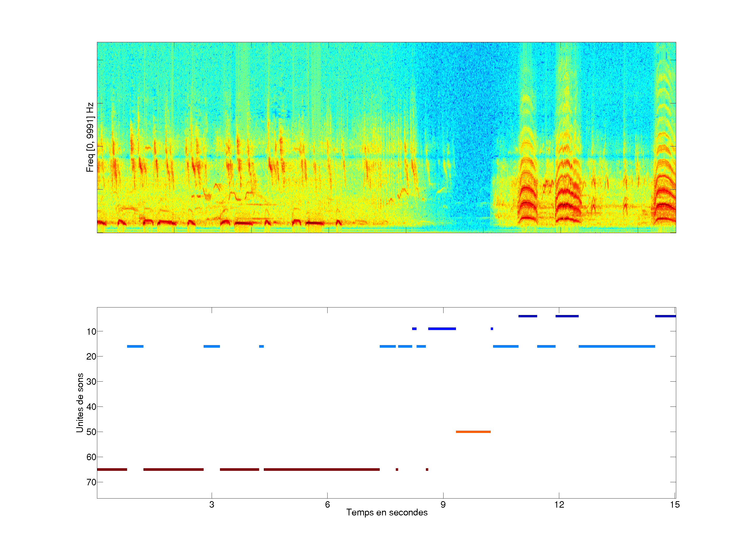
Task: Click the orange segment near unit 50
Action: coord(473,432)
